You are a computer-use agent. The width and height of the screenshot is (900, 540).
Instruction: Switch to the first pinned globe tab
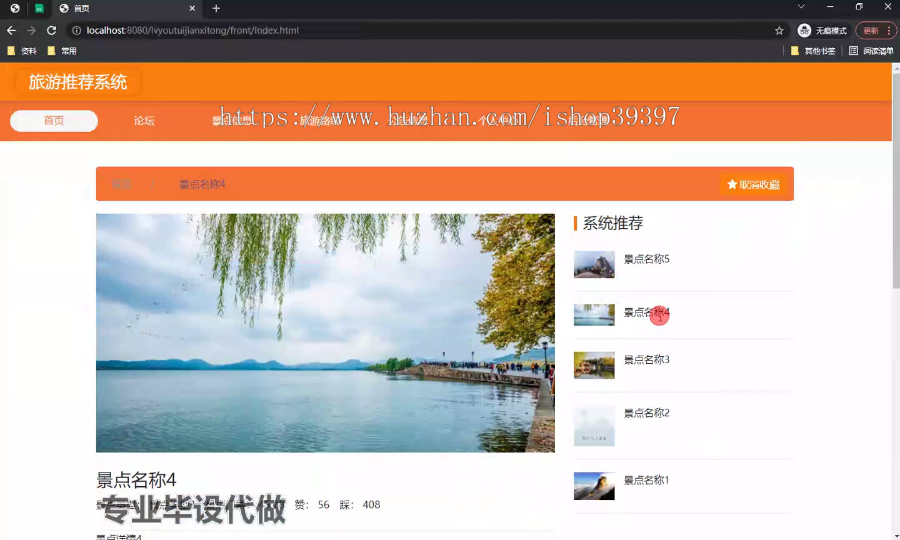pyautogui.click(x=15, y=8)
